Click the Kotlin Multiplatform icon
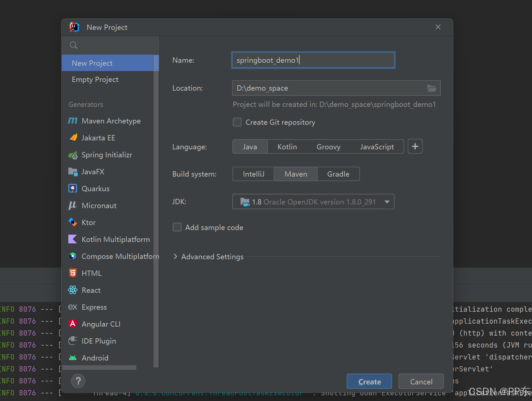 tap(73, 239)
